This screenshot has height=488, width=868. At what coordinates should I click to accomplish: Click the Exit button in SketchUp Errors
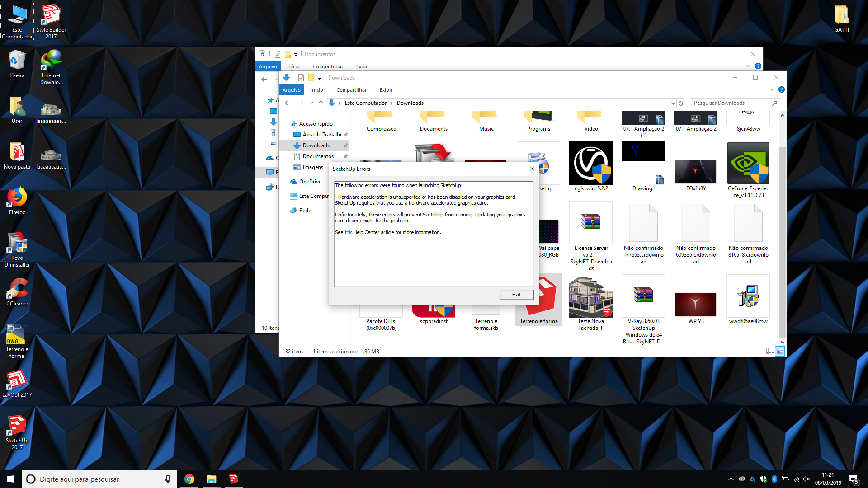point(516,295)
